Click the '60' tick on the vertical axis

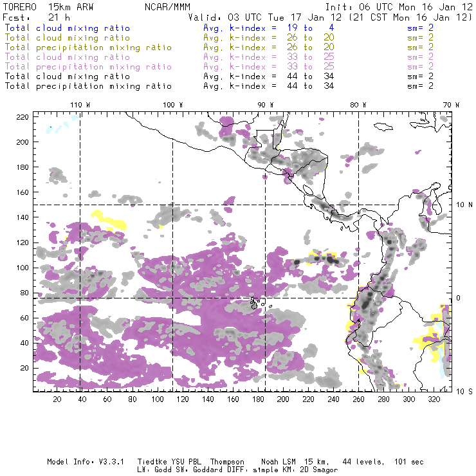24,318
